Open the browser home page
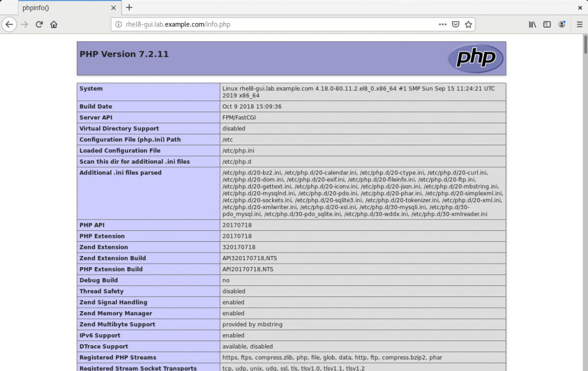The width and height of the screenshot is (588, 371). click(53, 24)
